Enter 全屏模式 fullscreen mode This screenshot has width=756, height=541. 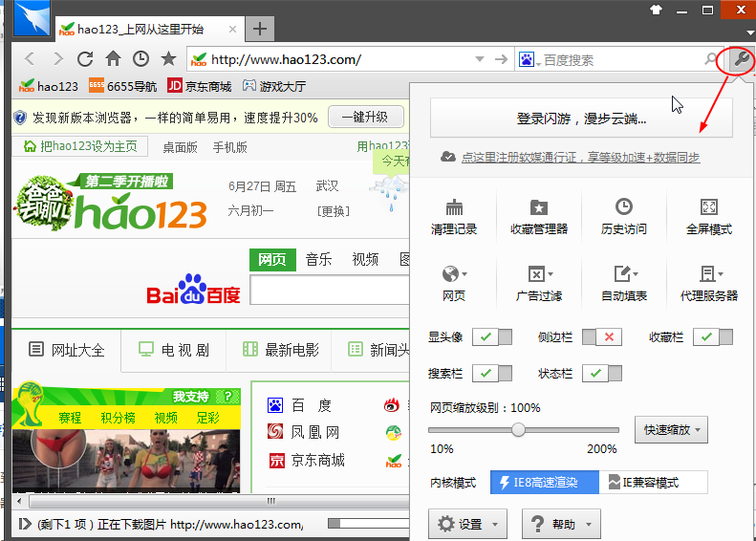pos(709,217)
